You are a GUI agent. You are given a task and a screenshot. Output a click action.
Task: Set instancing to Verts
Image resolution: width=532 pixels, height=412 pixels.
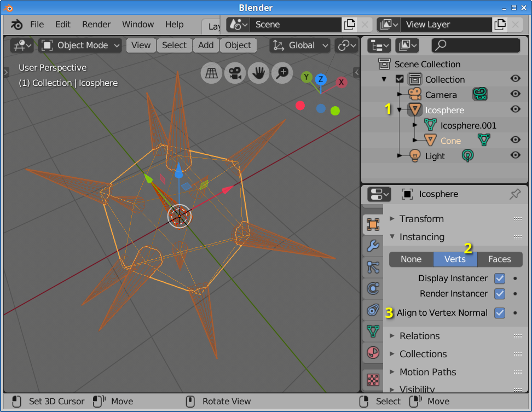click(x=455, y=259)
